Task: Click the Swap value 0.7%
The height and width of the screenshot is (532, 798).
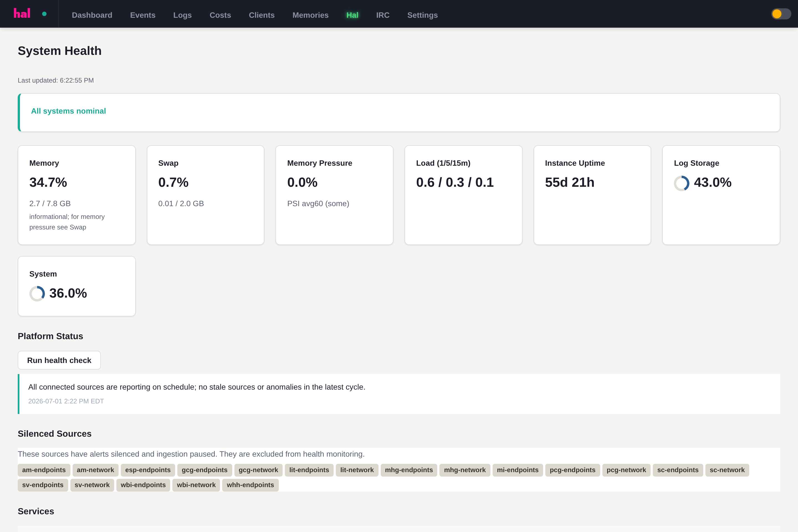Action: [x=173, y=182]
